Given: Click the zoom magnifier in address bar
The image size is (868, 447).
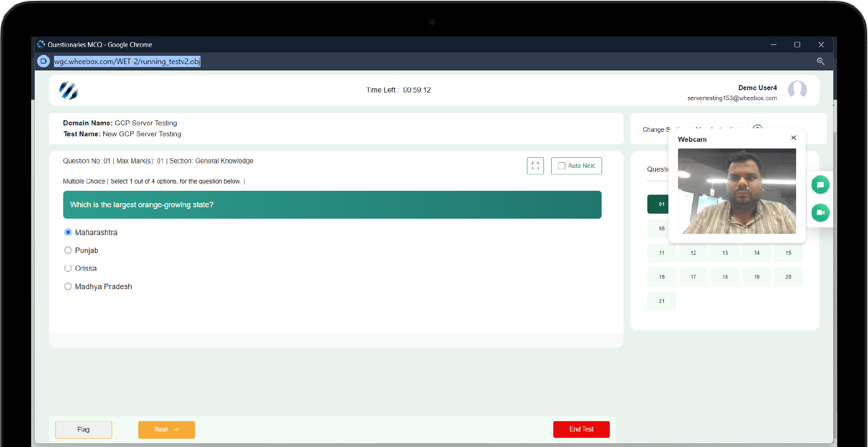Looking at the screenshot, I should point(820,61).
